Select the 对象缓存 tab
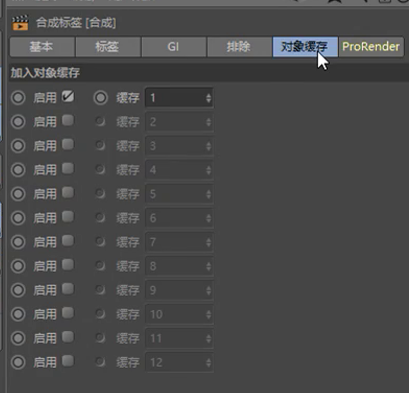The width and height of the screenshot is (409, 393). tap(305, 47)
